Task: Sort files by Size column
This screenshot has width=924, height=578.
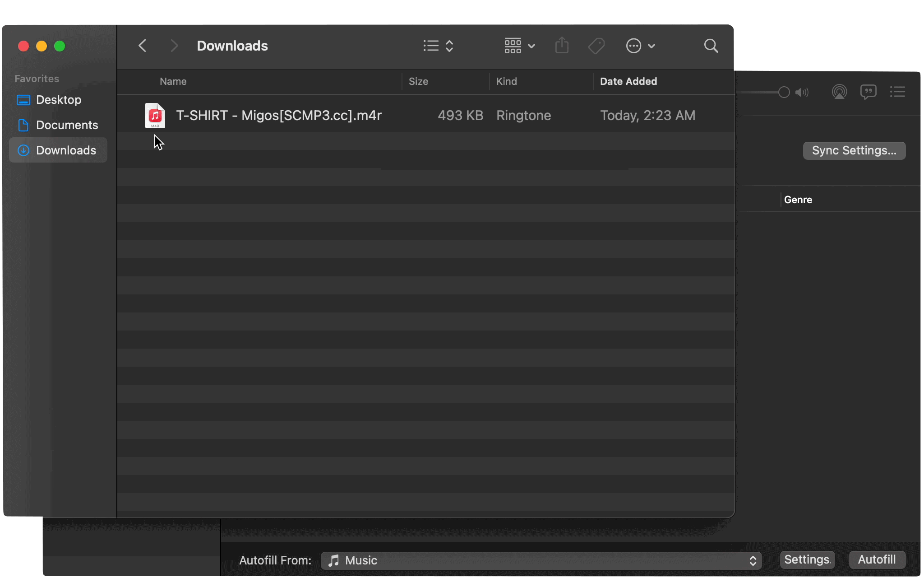Action: (418, 81)
